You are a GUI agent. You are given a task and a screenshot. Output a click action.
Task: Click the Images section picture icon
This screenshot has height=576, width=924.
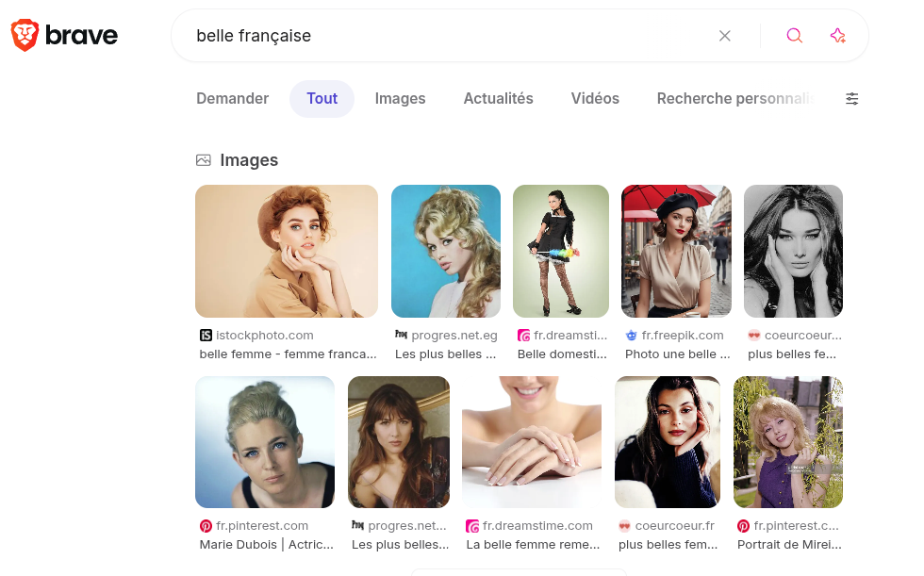pos(203,160)
